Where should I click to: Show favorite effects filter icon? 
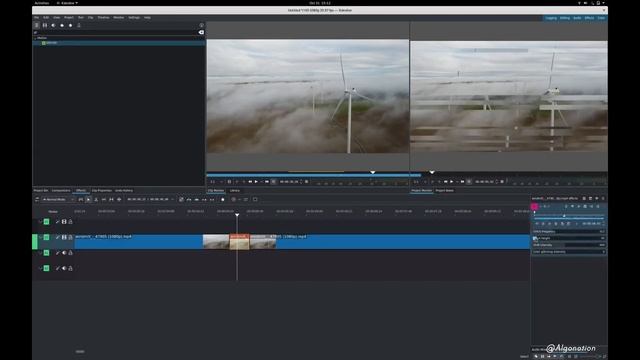click(71, 25)
